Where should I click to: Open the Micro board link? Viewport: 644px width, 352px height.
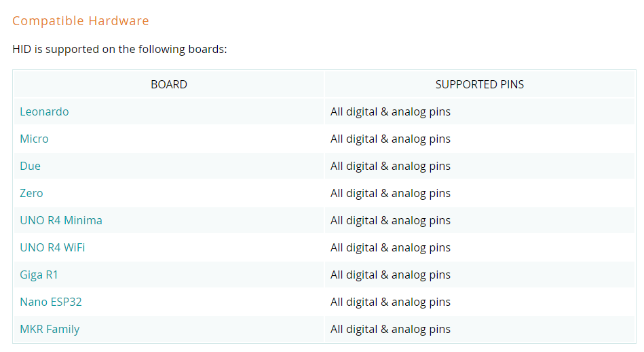(x=34, y=139)
